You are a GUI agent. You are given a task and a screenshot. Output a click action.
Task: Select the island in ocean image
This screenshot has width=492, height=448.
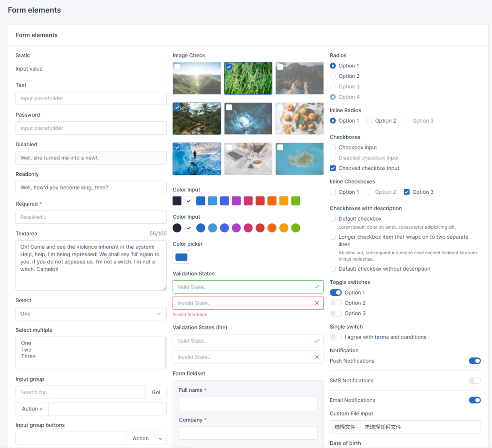[300, 159]
